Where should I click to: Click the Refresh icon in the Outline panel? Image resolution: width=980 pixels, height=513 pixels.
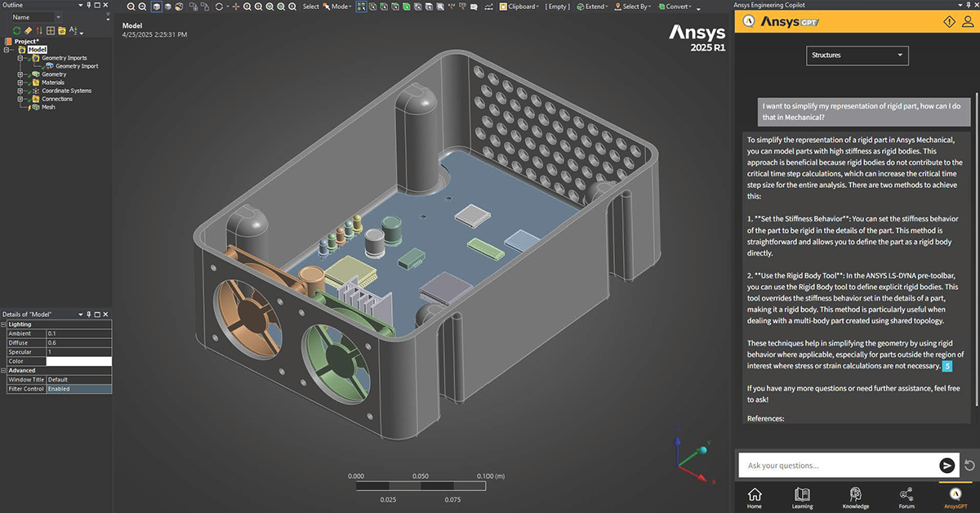tap(16, 30)
